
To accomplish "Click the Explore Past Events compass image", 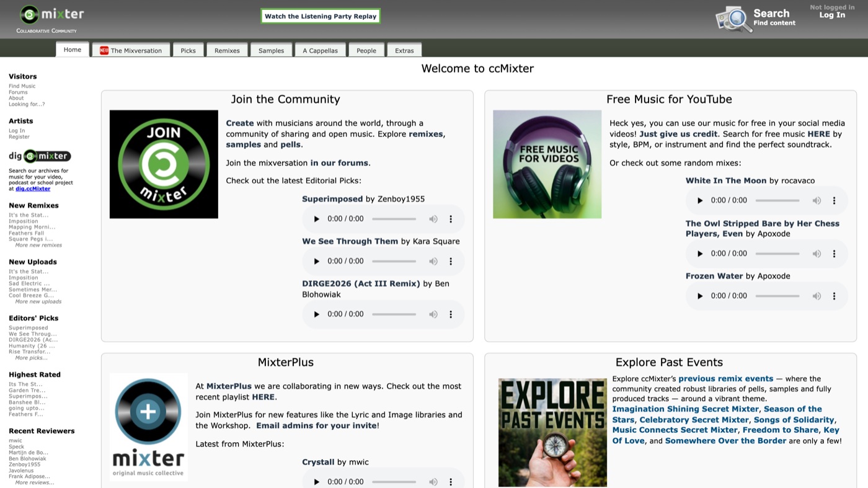I will (x=552, y=433).
